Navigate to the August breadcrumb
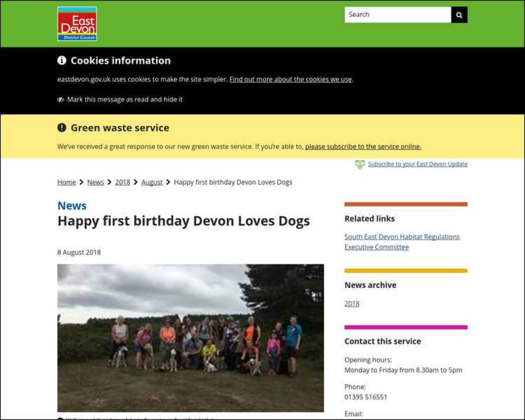Image resolution: width=525 pixels, height=420 pixels. [x=152, y=182]
